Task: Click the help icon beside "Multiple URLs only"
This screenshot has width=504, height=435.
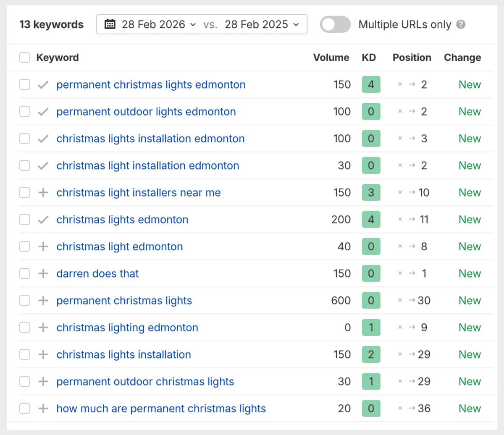Action: pyautogui.click(x=460, y=24)
